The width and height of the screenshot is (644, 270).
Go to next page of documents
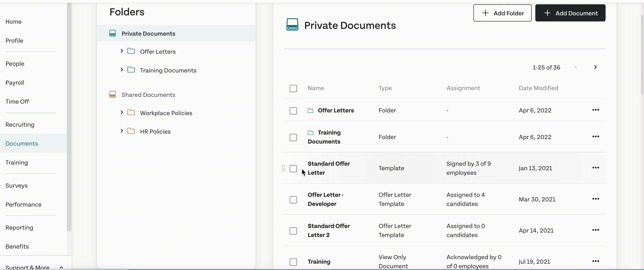(x=595, y=67)
